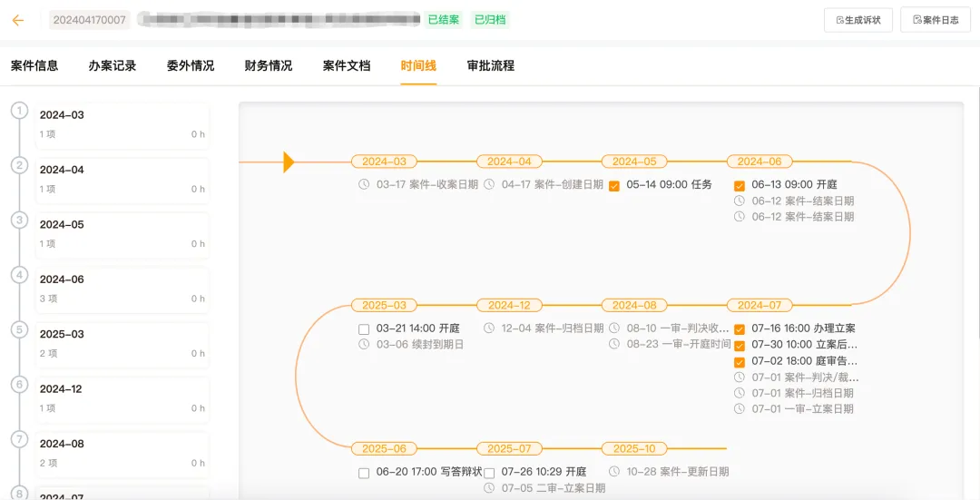Click the clock icon beside 12-04 案件-归档日期
Viewport: 980px width, 500px height.
point(489,328)
